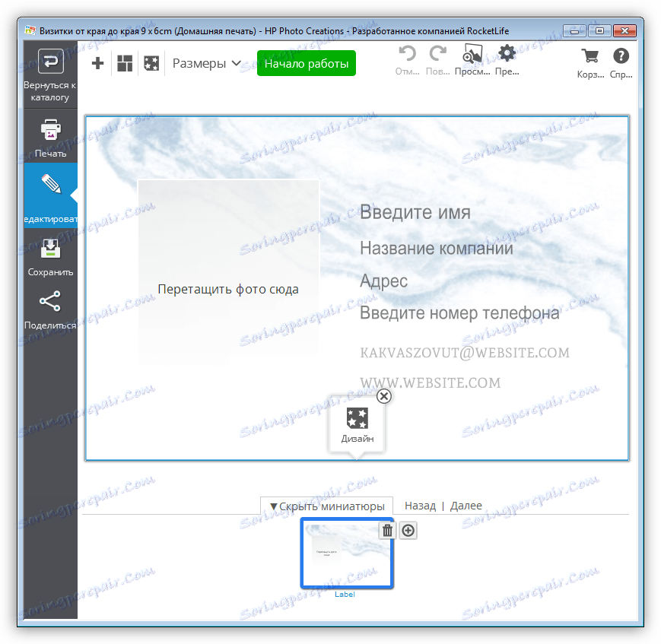Screen dimensions: 661x644
Task: Go to previous page with Назад
Action: [420, 506]
